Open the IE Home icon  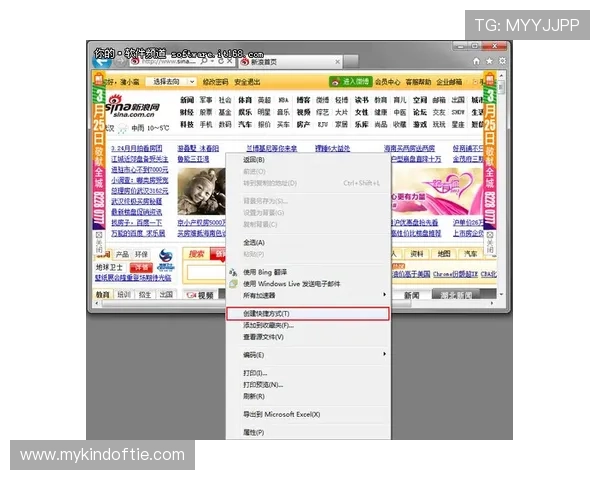(476, 61)
